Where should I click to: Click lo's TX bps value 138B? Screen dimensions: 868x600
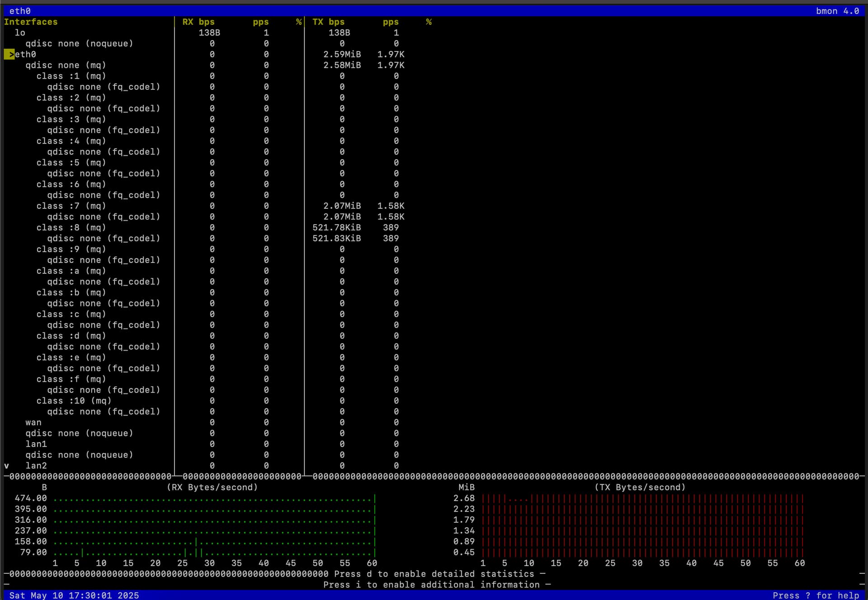tap(340, 33)
